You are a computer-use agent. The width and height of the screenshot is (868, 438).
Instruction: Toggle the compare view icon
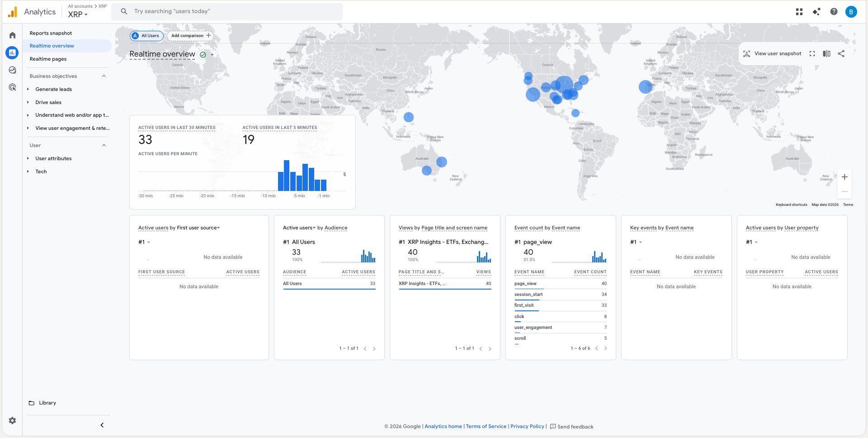[x=826, y=53]
